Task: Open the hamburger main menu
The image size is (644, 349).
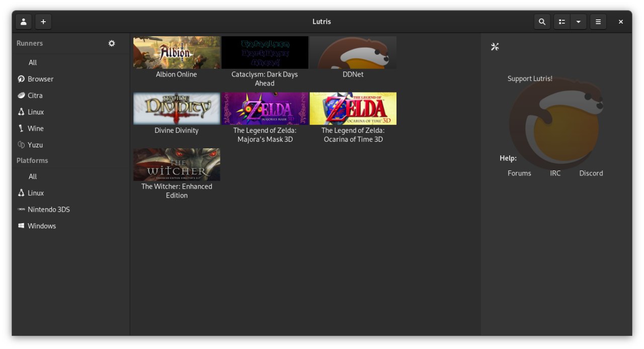Action: [598, 22]
